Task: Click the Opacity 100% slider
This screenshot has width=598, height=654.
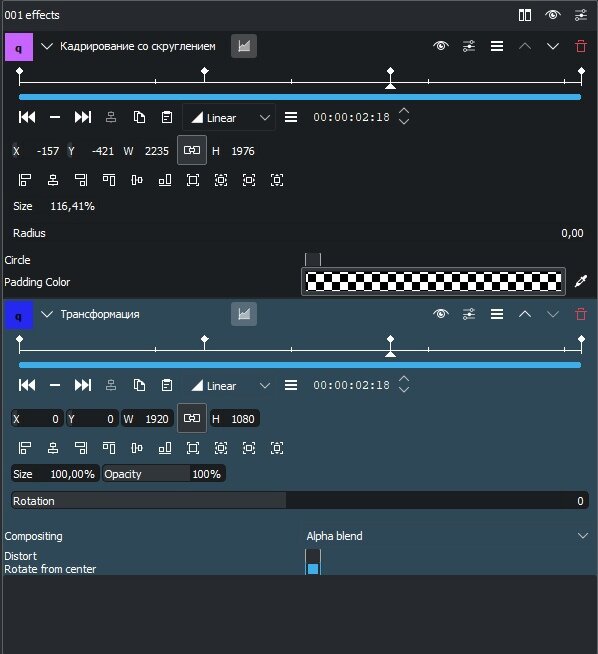Action: 164,474
